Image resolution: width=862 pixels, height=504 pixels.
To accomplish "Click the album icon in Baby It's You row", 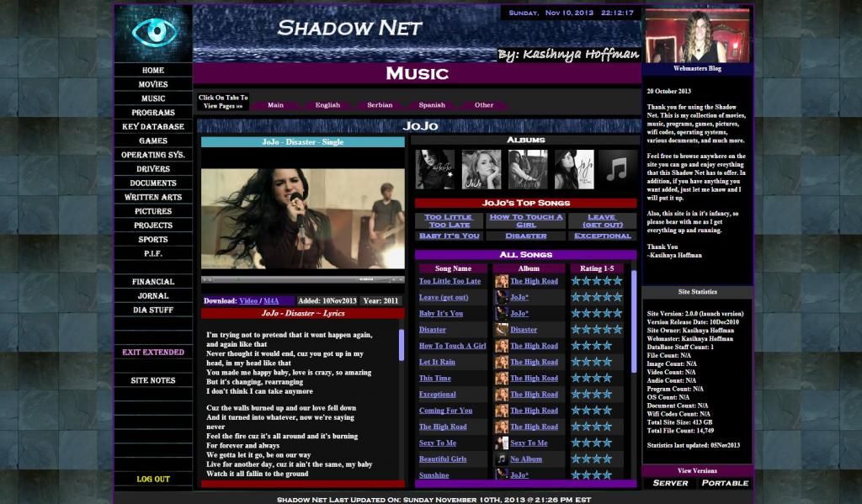I will tap(502, 313).
